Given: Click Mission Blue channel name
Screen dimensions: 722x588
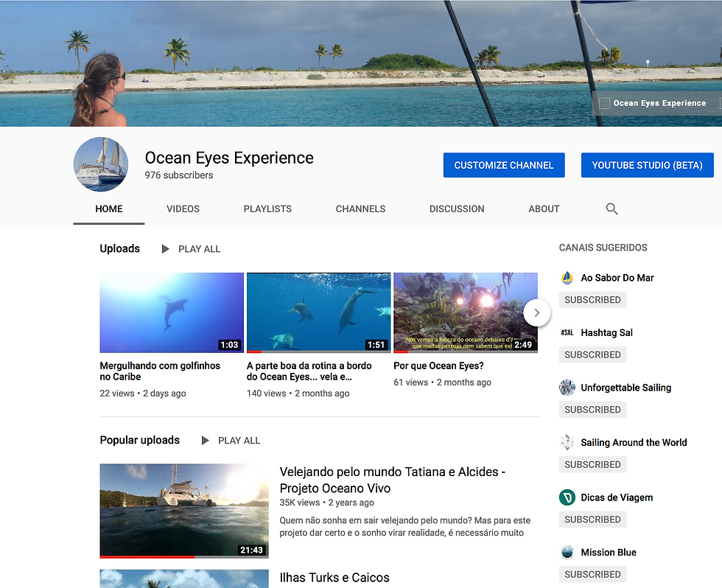Looking at the screenshot, I should click(609, 552).
